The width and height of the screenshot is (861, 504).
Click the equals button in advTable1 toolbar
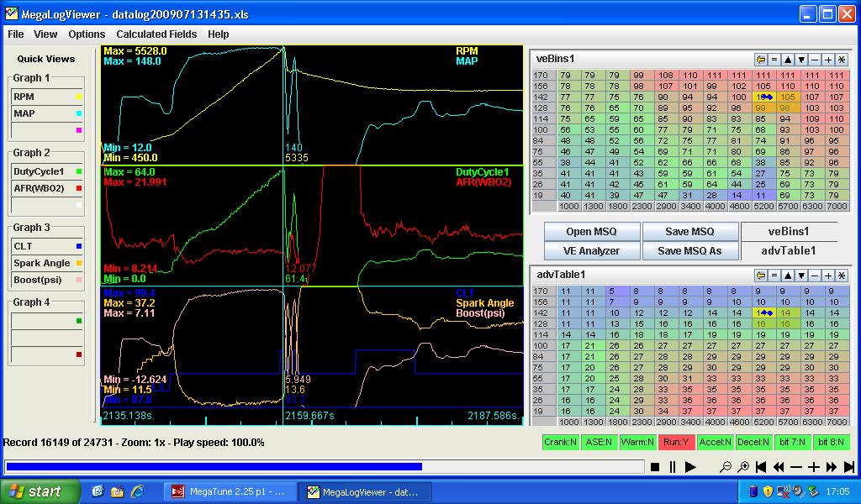774,276
